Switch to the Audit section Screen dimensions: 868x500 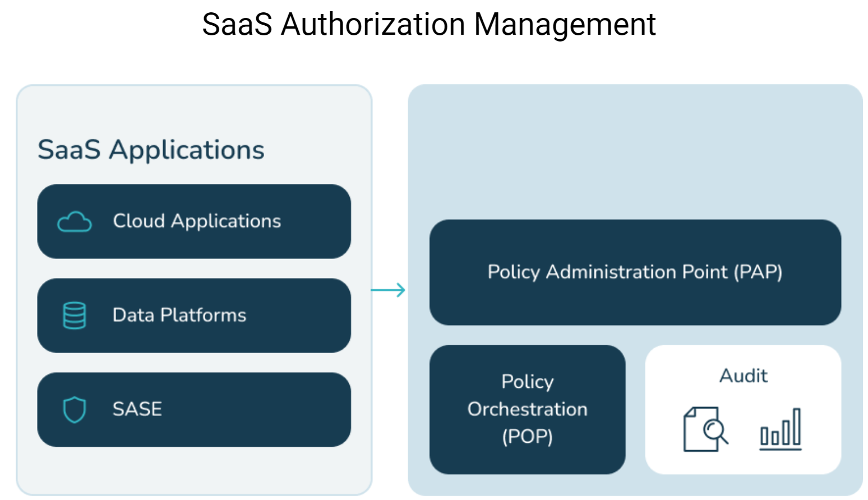[x=742, y=376]
